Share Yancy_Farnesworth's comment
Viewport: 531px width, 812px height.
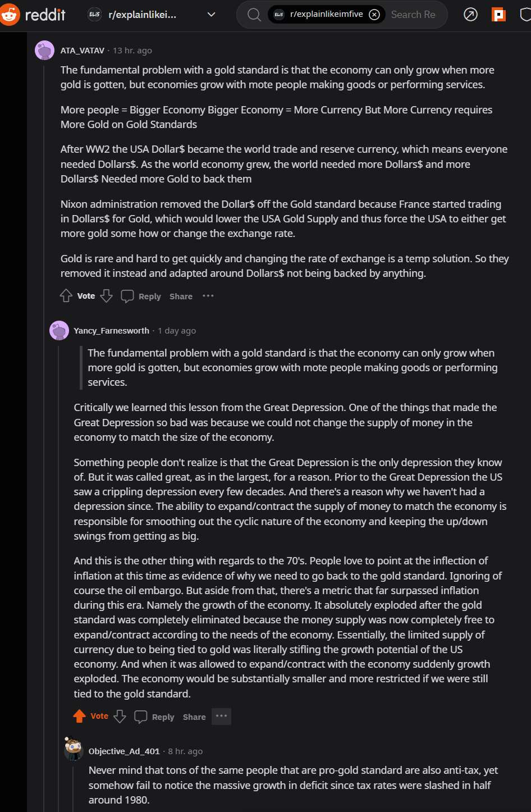pyautogui.click(x=194, y=717)
